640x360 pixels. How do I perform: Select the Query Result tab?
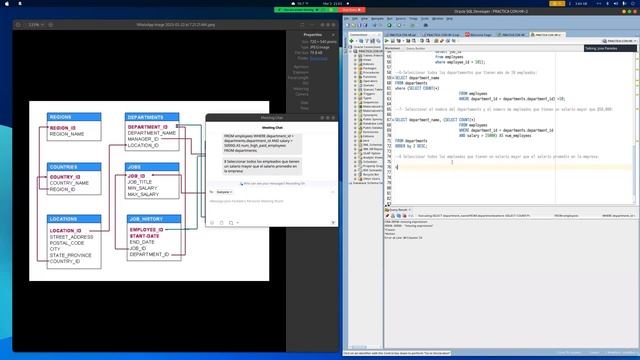point(398,210)
